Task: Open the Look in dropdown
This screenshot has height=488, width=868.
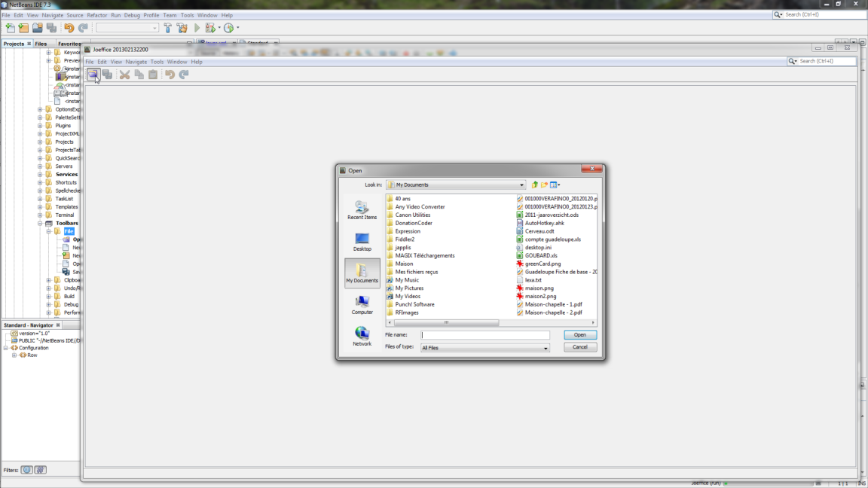Action: click(x=521, y=185)
